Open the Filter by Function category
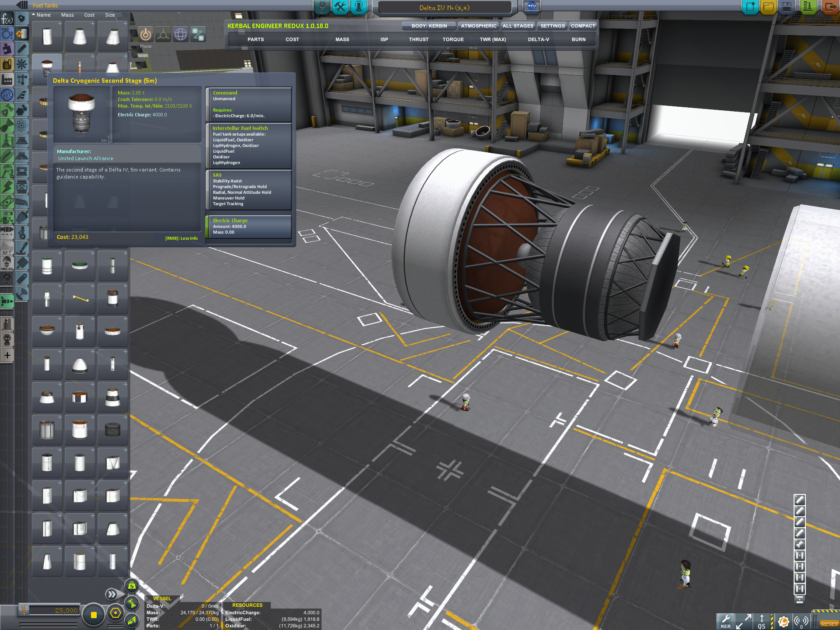Image resolution: width=840 pixels, height=630 pixels. pyautogui.click(x=7, y=19)
